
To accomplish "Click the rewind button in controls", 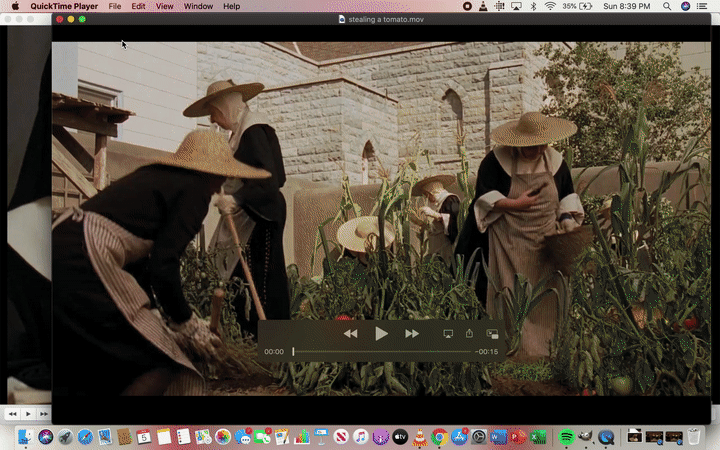I will point(350,334).
